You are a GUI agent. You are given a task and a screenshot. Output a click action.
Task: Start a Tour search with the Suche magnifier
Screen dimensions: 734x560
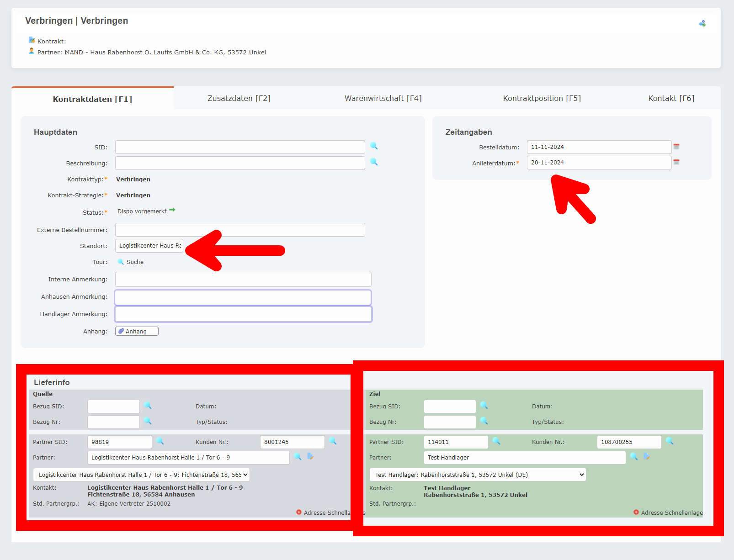(x=120, y=262)
